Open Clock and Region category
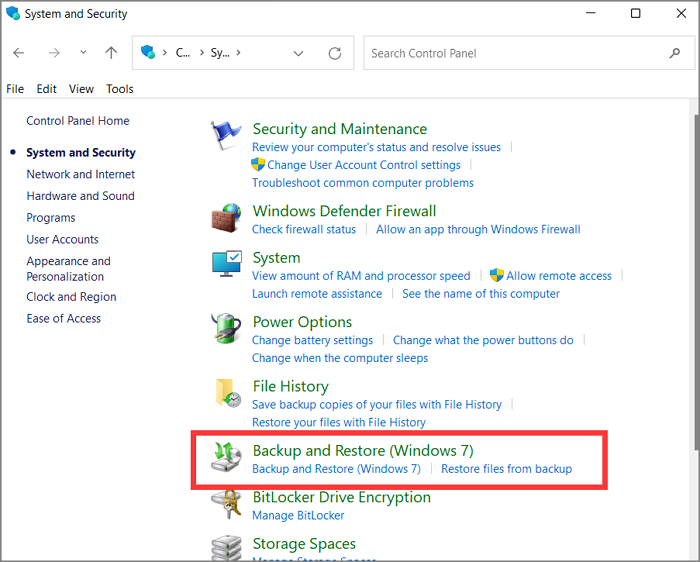 [x=71, y=297]
